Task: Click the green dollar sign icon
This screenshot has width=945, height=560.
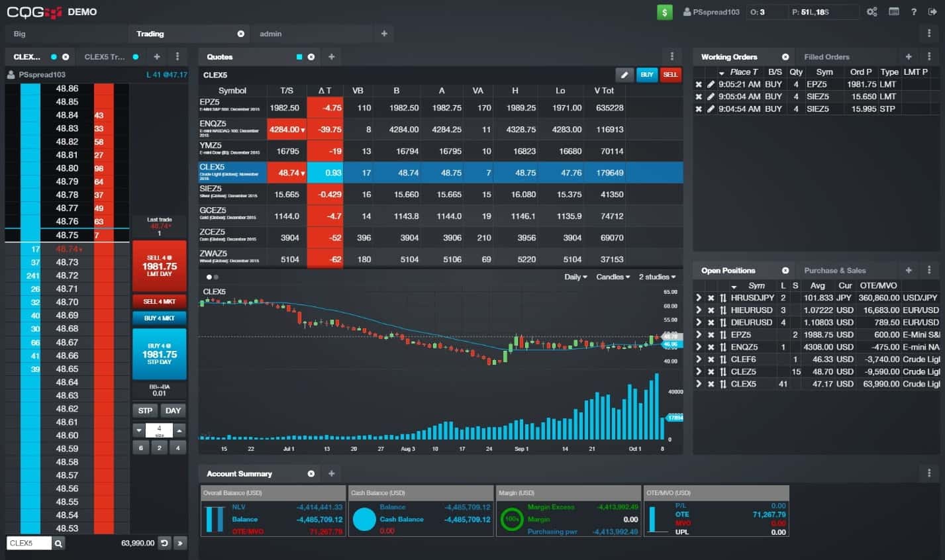Action: [x=664, y=12]
